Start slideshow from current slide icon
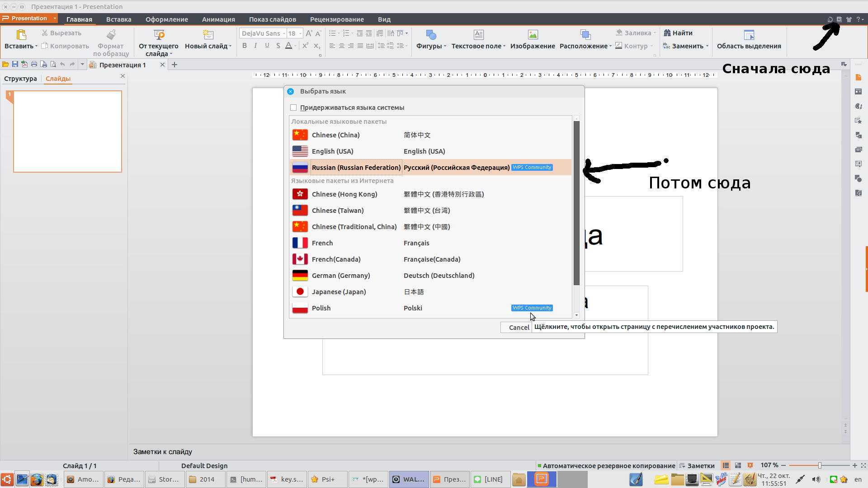868x488 pixels. tap(159, 35)
